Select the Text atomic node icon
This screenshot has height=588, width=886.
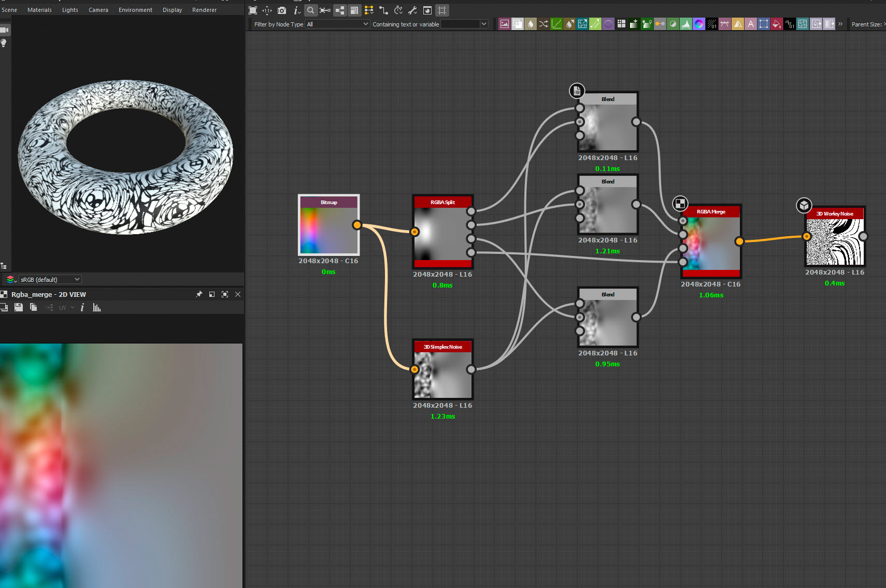click(750, 24)
